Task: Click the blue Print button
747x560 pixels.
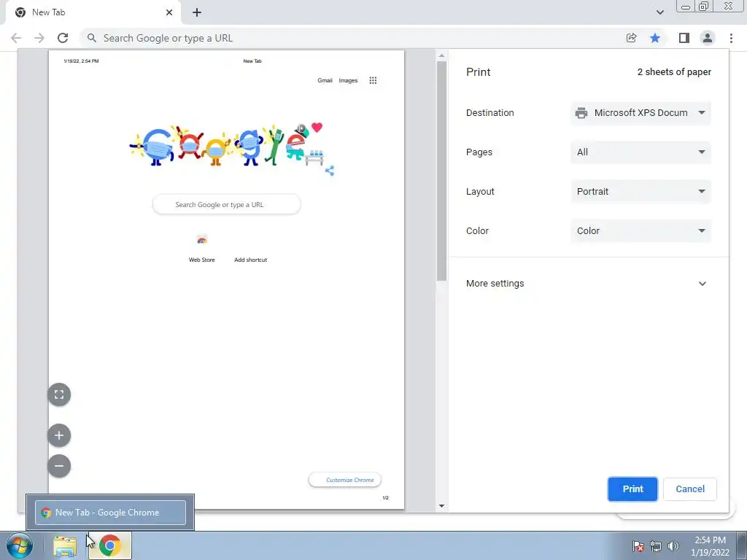Action: click(632, 489)
